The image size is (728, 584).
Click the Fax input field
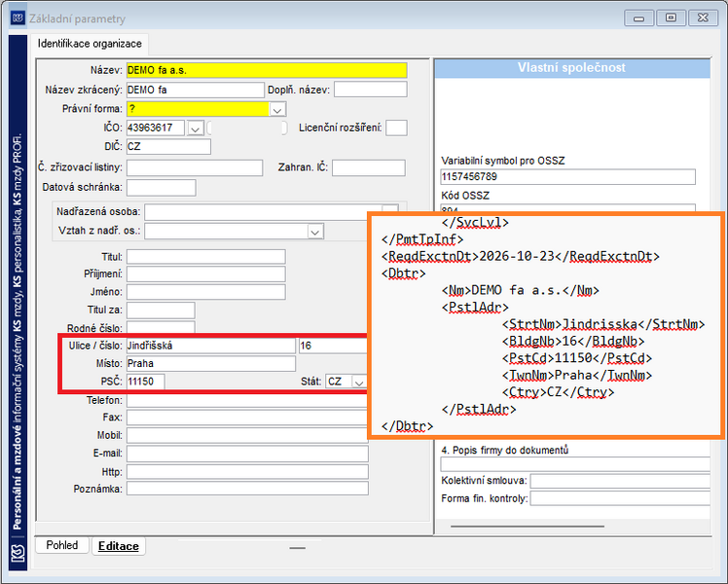247,418
